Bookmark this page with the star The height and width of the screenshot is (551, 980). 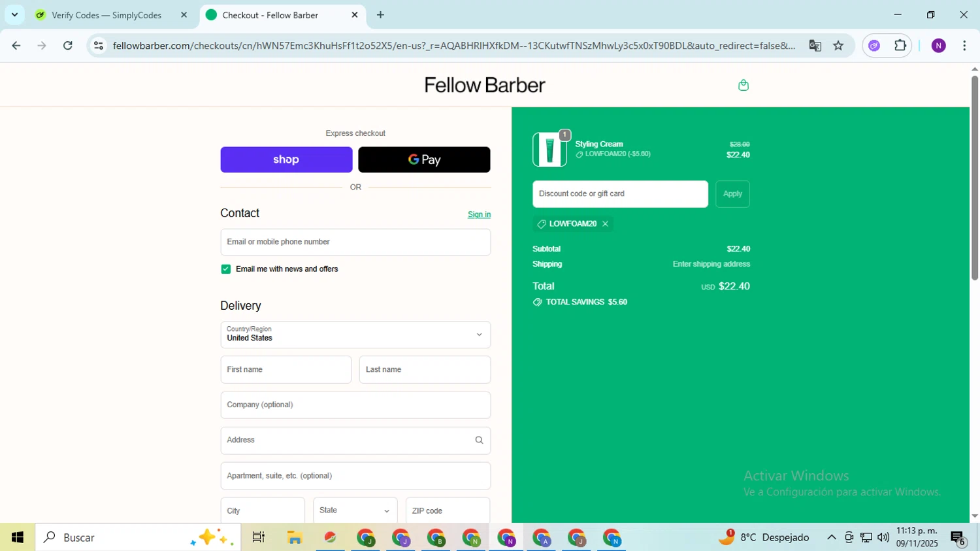coord(838,46)
